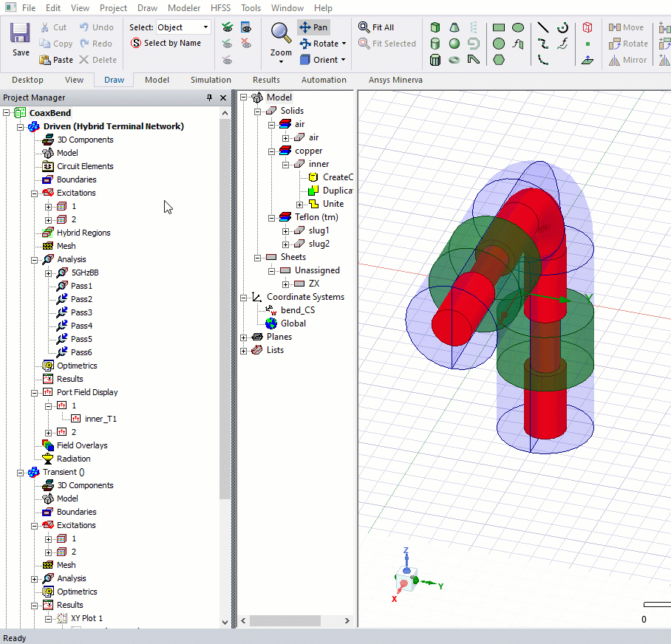671x644 pixels.
Task: Click the Fit All command
Action: click(x=378, y=27)
